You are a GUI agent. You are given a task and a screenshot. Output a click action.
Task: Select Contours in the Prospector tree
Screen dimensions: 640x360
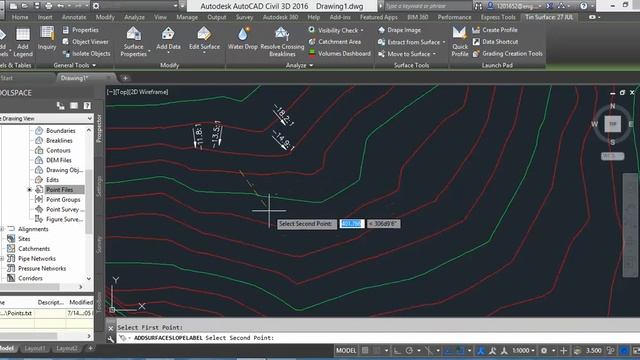58,150
